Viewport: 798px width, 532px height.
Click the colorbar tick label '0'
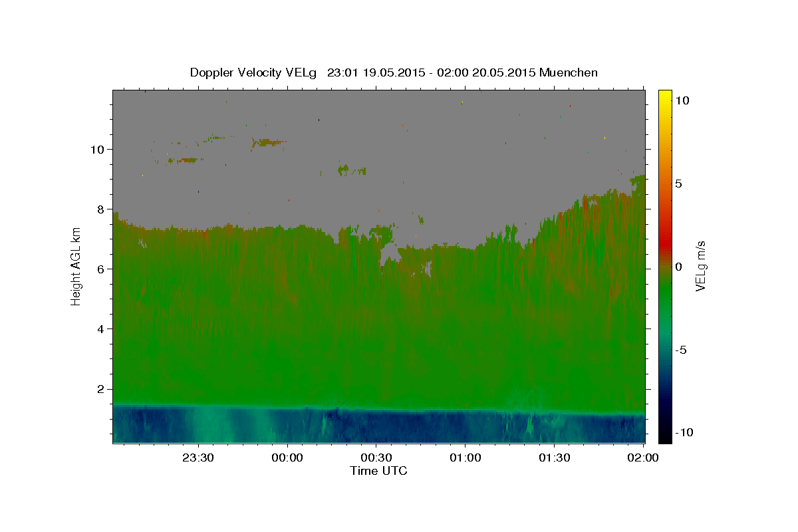[x=678, y=267]
